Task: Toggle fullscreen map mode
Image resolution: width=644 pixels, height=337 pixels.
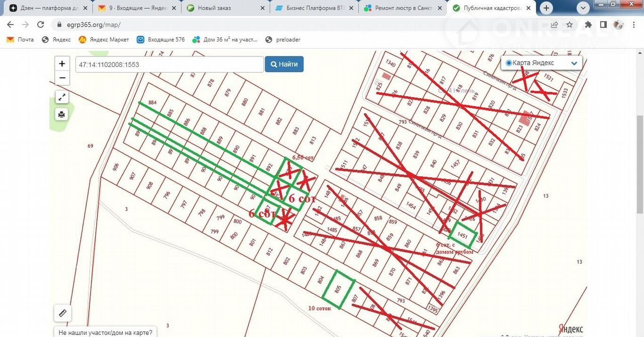Action: coord(61,97)
